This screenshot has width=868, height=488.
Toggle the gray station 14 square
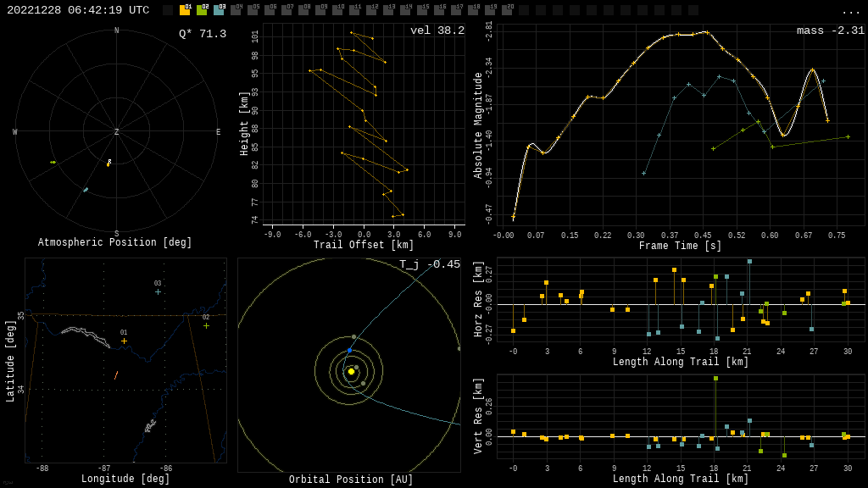pos(405,10)
